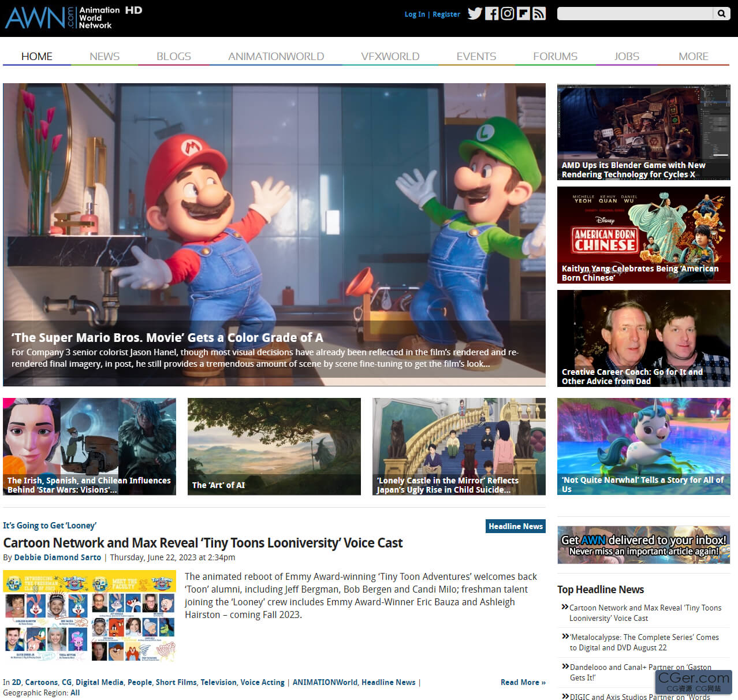Click the AWN Animation World Network logo

point(73,18)
